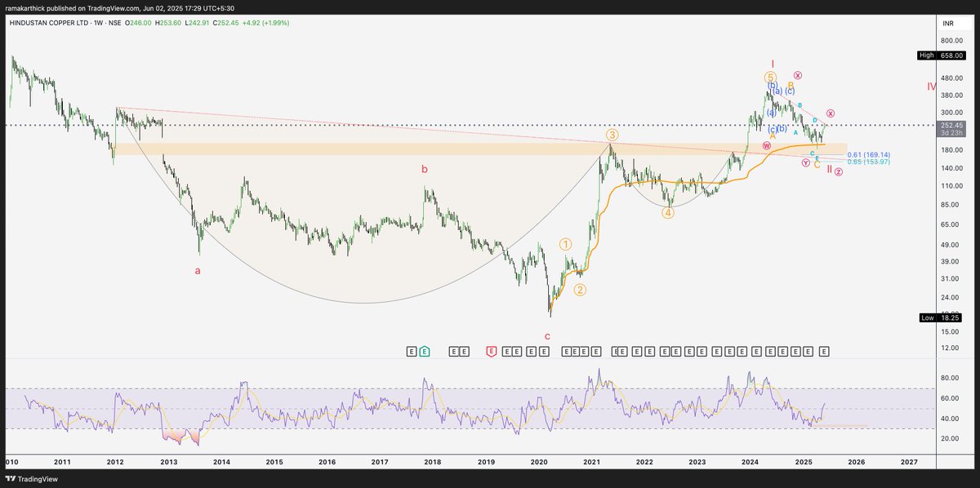Click the INR currency label
Image resolution: width=980 pixels, height=488 pixels.
(x=949, y=22)
